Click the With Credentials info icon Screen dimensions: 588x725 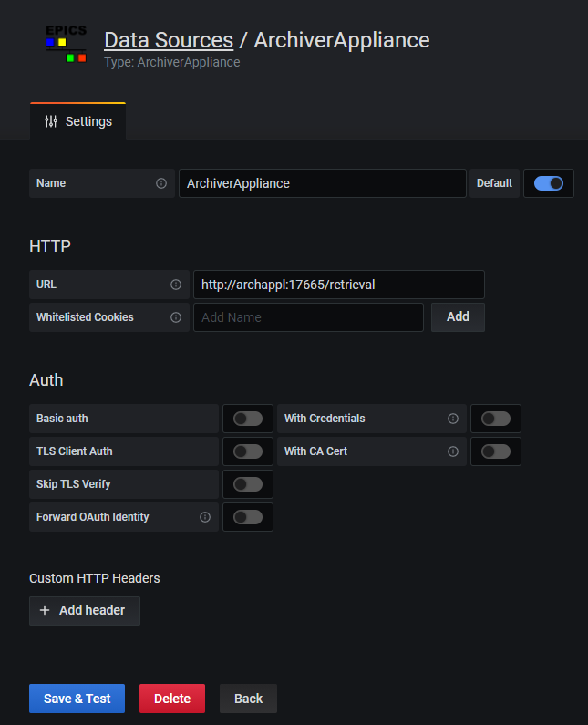tap(453, 419)
